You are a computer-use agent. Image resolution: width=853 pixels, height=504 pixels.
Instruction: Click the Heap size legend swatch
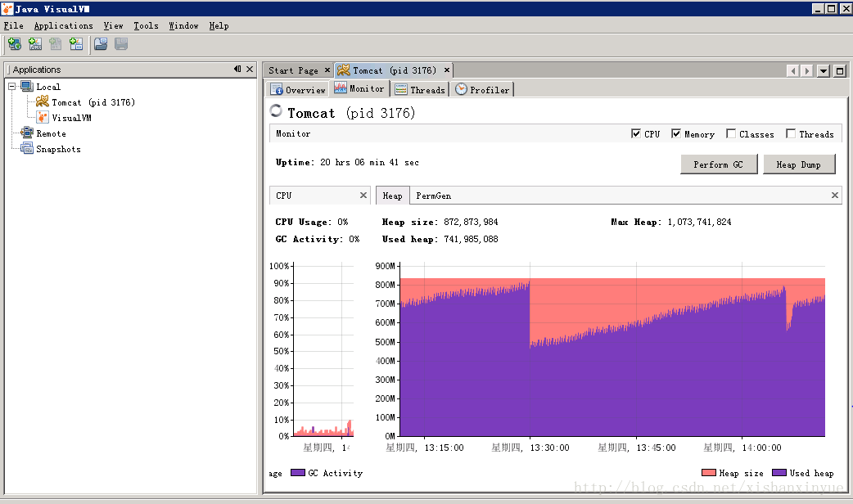coord(709,472)
